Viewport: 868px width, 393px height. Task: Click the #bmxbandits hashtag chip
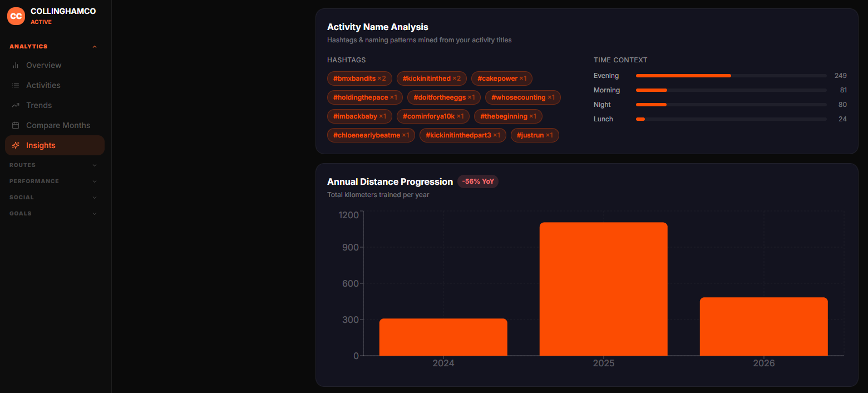click(x=359, y=78)
